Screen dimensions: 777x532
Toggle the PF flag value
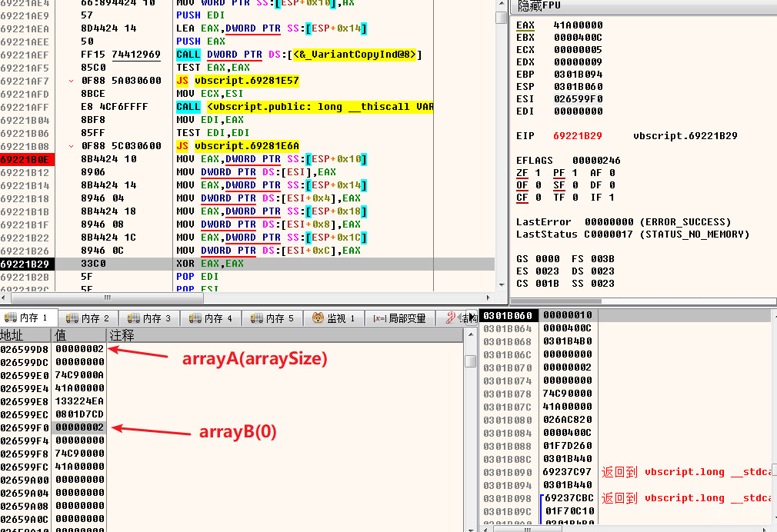point(575,173)
